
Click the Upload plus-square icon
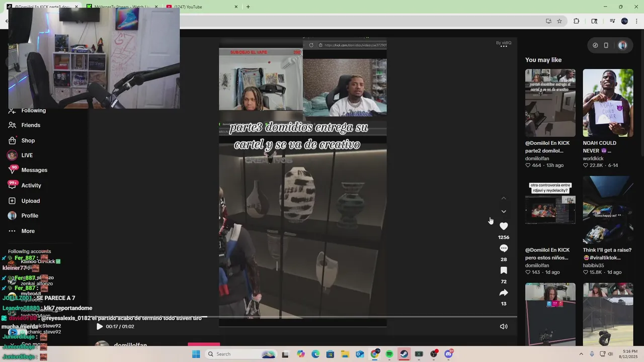12,201
